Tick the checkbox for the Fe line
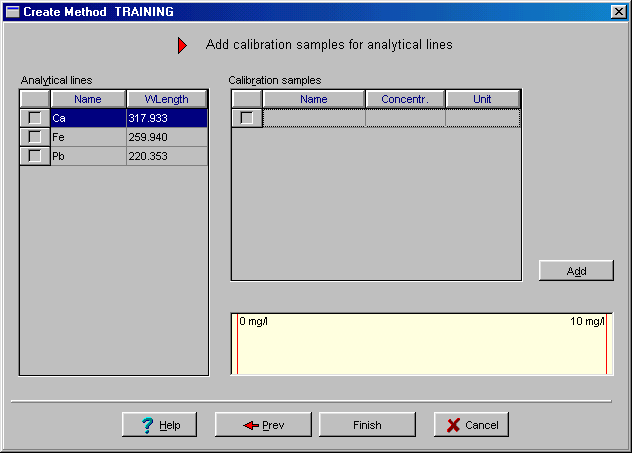Image resolution: width=632 pixels, height=453 pixels. [35, 137]
